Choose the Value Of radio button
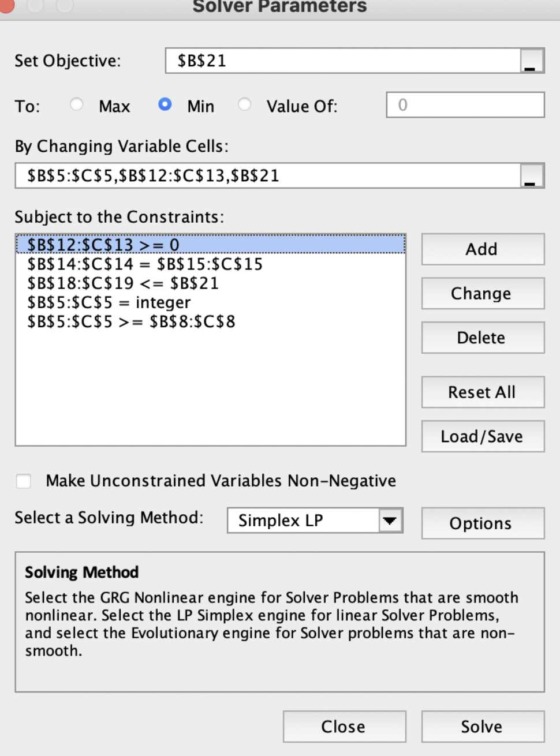The height and width of the screenshot is (756, 560). coord(244,106)
